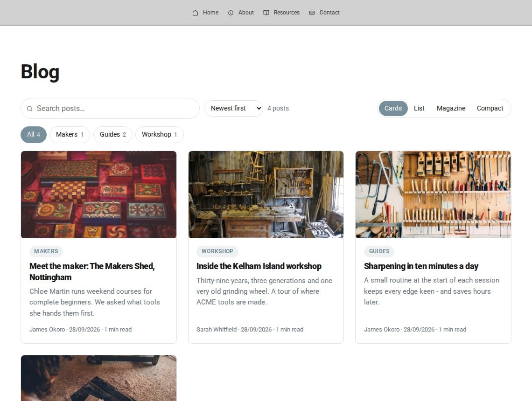
Task: Switch to Magazine view
Action: 451,109
